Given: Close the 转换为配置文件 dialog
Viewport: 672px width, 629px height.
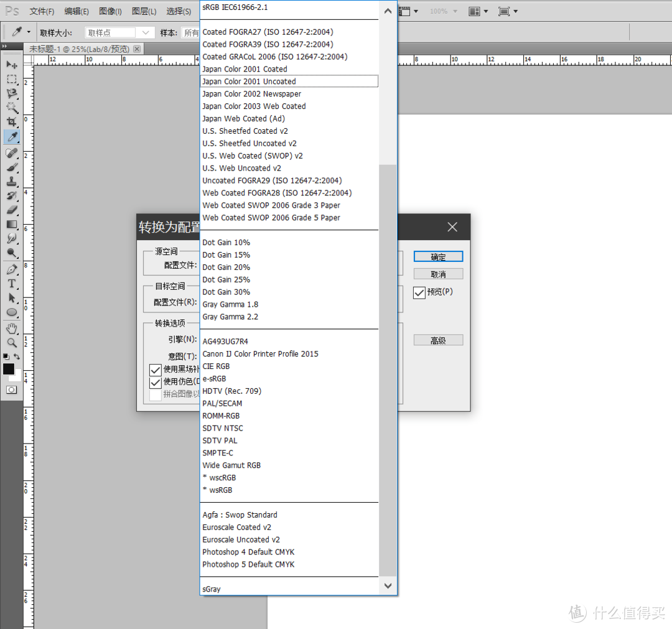Looking at the screenshot, I should coord(452,226).
